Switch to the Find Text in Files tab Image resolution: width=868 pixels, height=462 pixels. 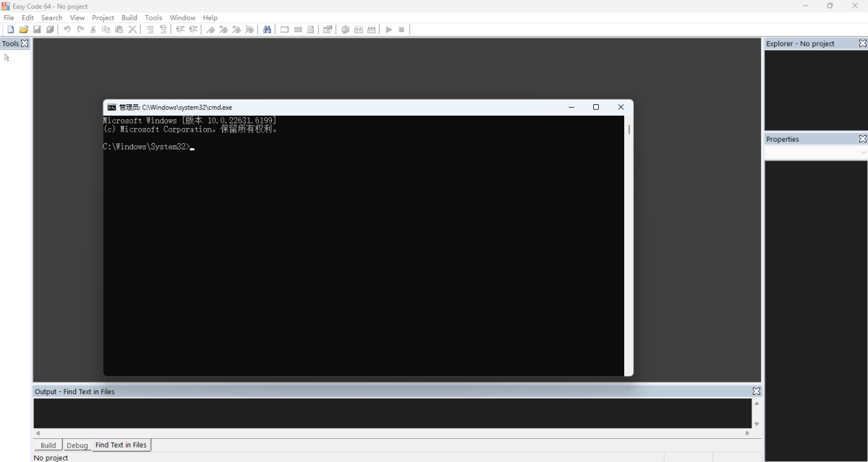tap(120, 445)
